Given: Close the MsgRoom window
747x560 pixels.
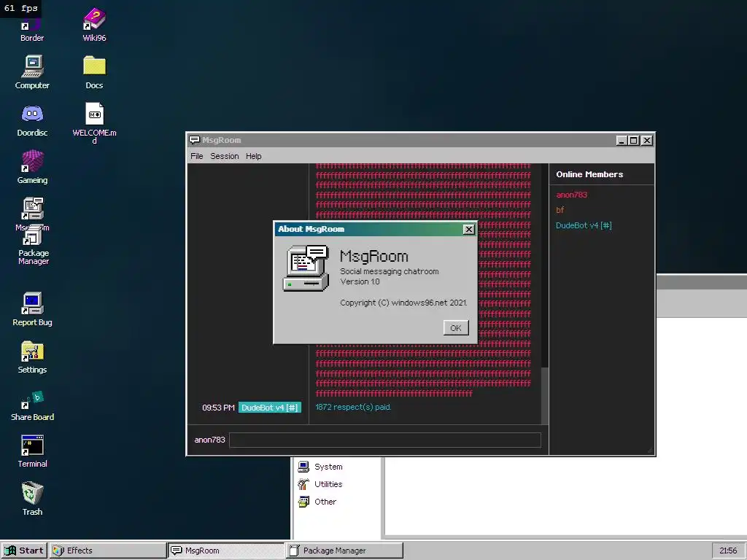Looking at the screenshot, I should tap(646, 141).
